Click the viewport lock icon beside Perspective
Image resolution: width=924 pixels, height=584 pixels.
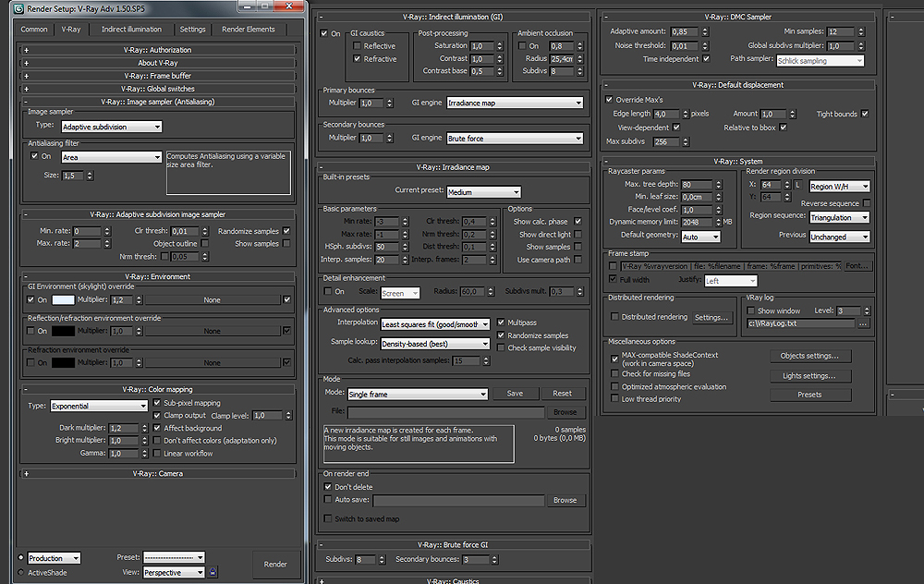point(213,572)
